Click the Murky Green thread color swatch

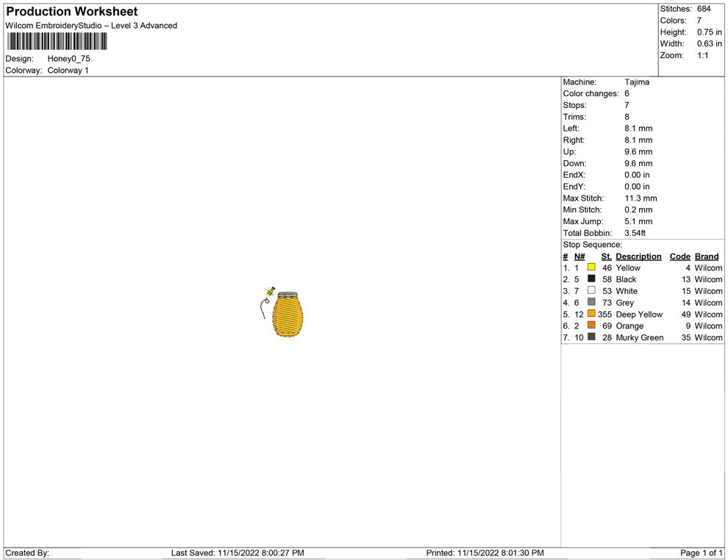pos(591,337)
